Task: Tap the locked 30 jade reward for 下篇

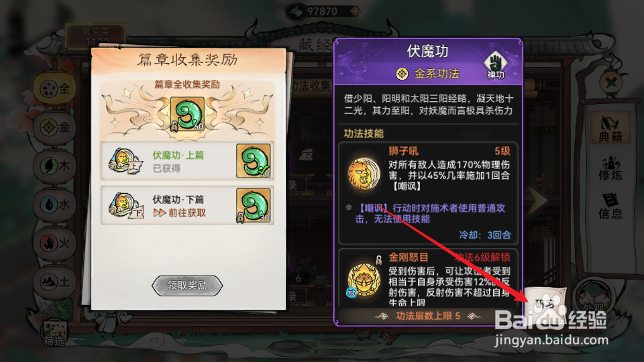Action: [254, 205]
